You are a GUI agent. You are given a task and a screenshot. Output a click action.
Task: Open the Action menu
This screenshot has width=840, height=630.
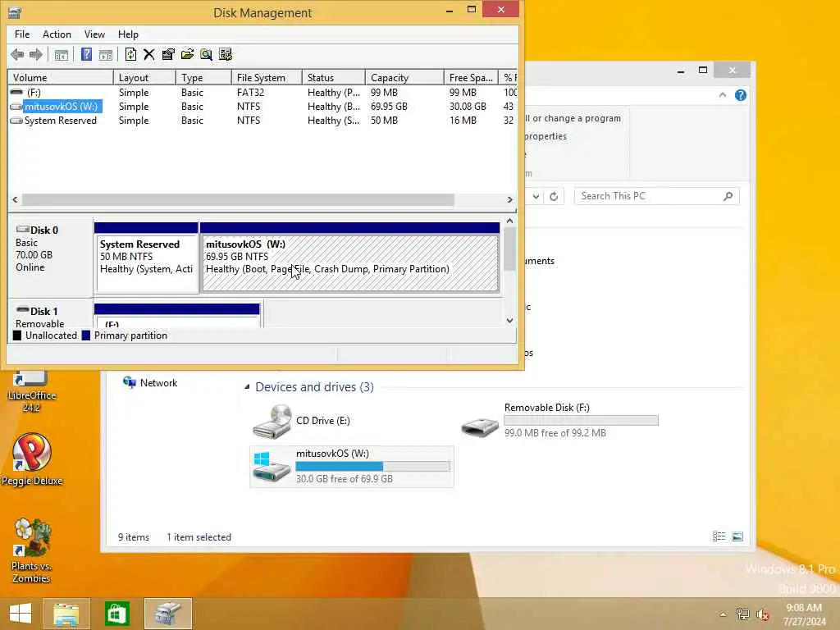pos(57,34)
